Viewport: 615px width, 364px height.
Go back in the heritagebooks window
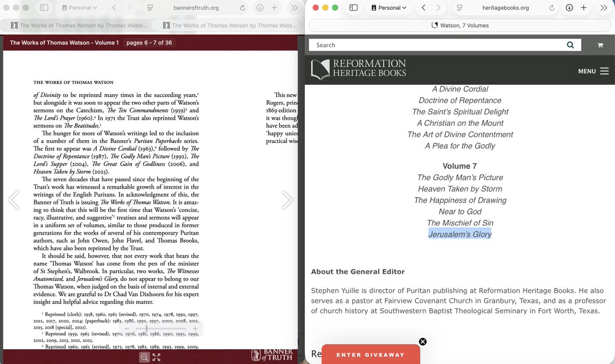pos(423,8)
